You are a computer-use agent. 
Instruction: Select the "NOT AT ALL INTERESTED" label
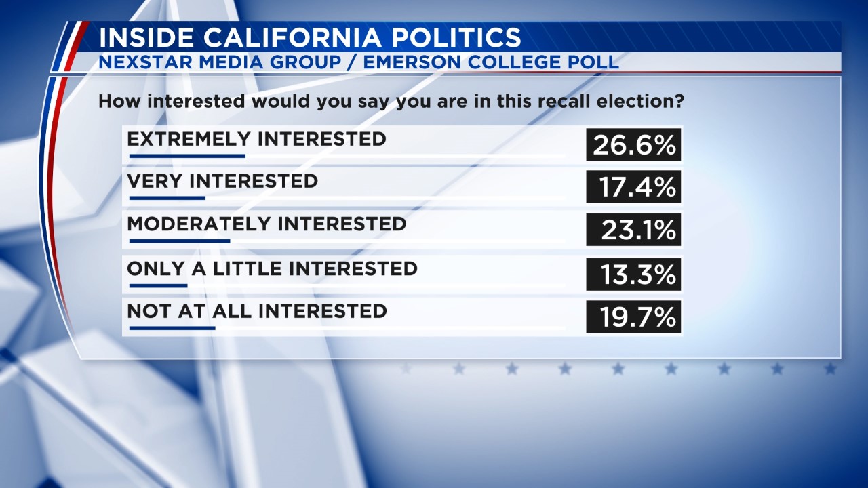click(257, 311)
